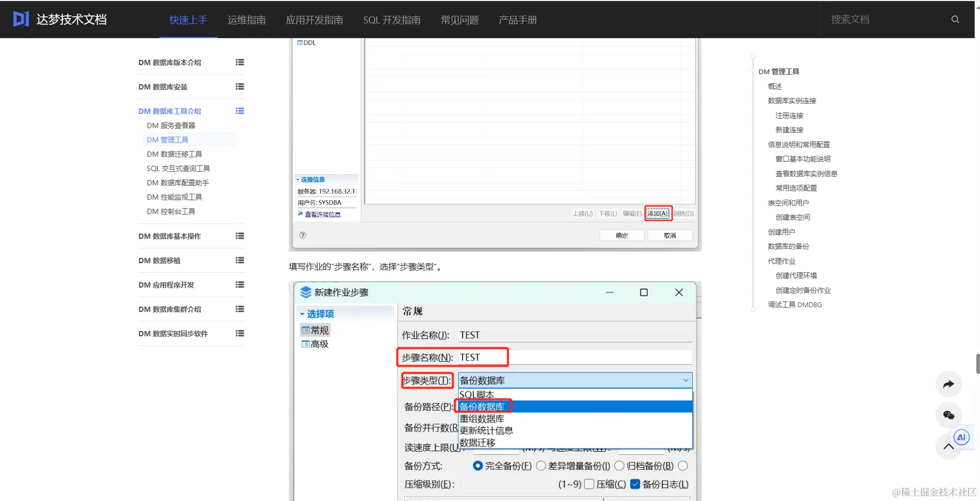Screen dimensions: 980x501
Task: Select the 差异增量备份 radio button
Action: 541,466
